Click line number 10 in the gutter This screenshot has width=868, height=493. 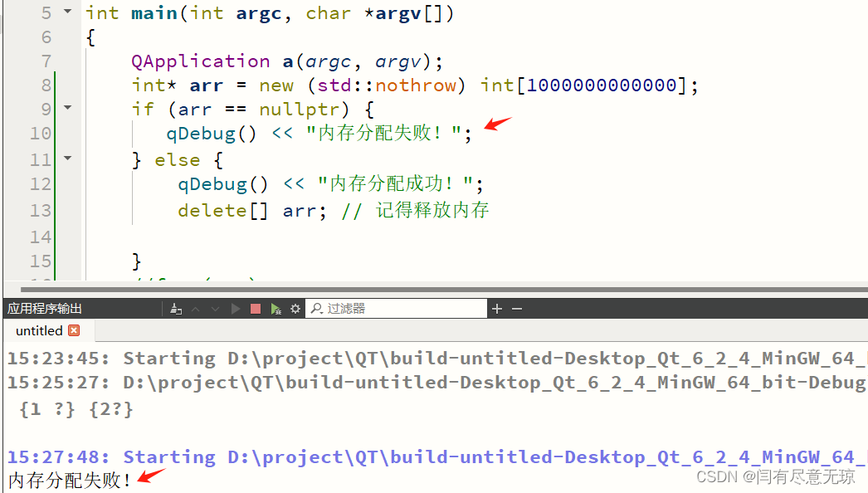(x=41, y=134)
